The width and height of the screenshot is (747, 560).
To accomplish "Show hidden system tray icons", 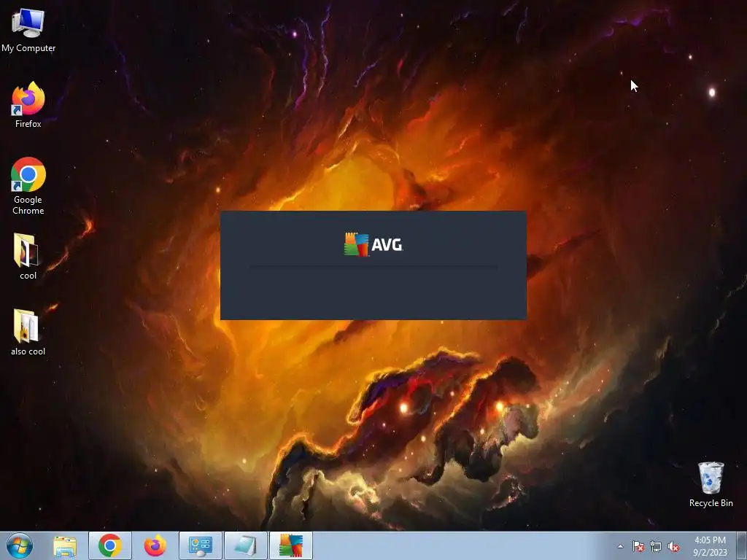I will pos(620,546).
